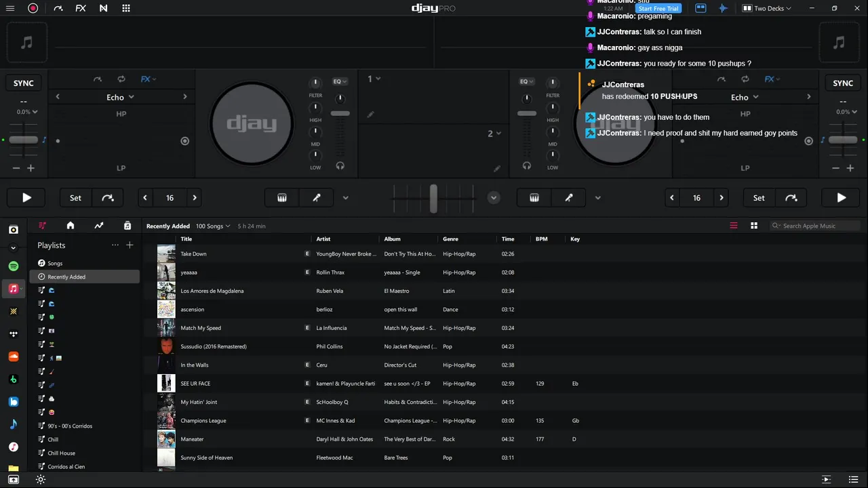Image resolution: width=868 pixels, height=488 pixels.
Task: Toggle loop icon on left deck
Action: 121,79
